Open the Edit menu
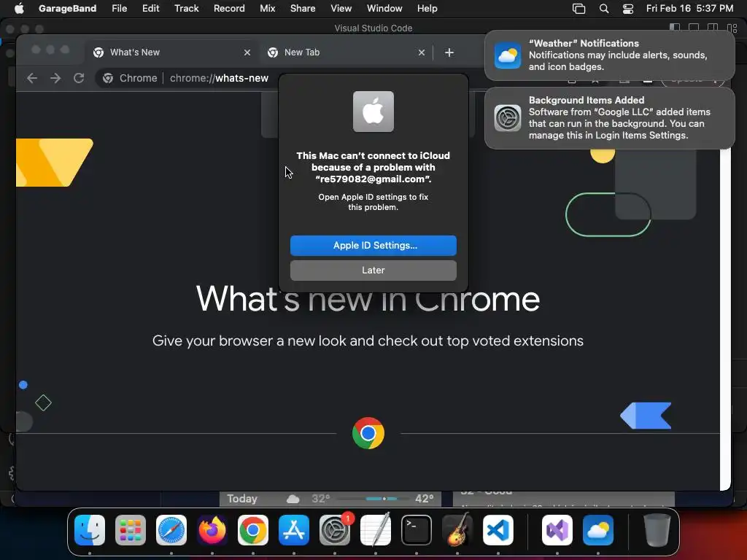Image resolution: width=747 pixels, height=560 pixels. coord(150,9)
